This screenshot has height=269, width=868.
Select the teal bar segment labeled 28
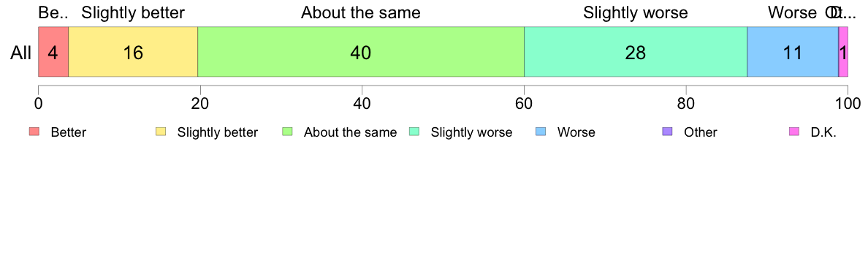point(636,51)
